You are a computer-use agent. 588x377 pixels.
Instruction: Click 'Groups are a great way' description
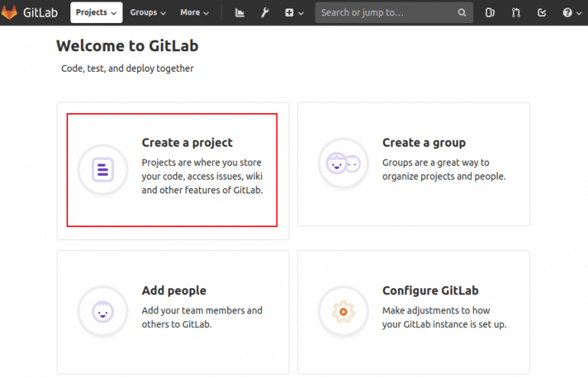pos(444,170)
